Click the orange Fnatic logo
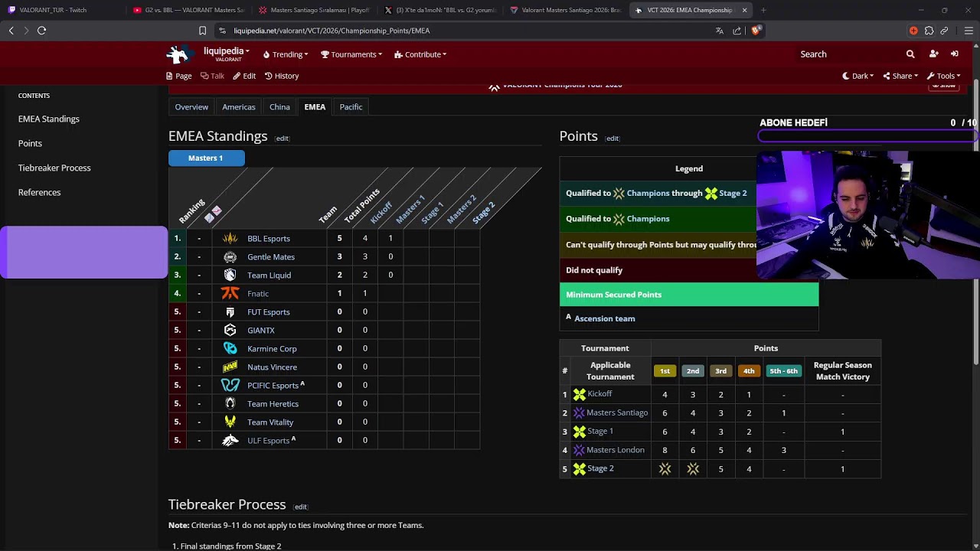Screen dimensions: 980x551 coord(230,293)
